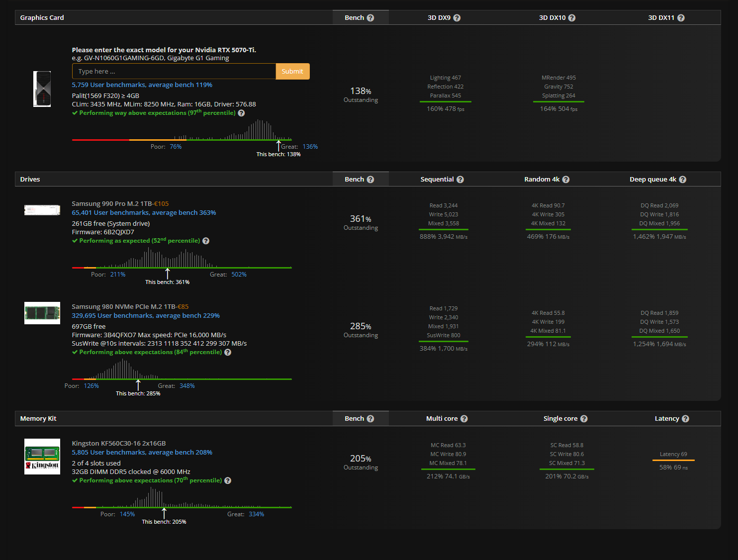
Task: Click the Great 348% value link
Action: point(187,386)
